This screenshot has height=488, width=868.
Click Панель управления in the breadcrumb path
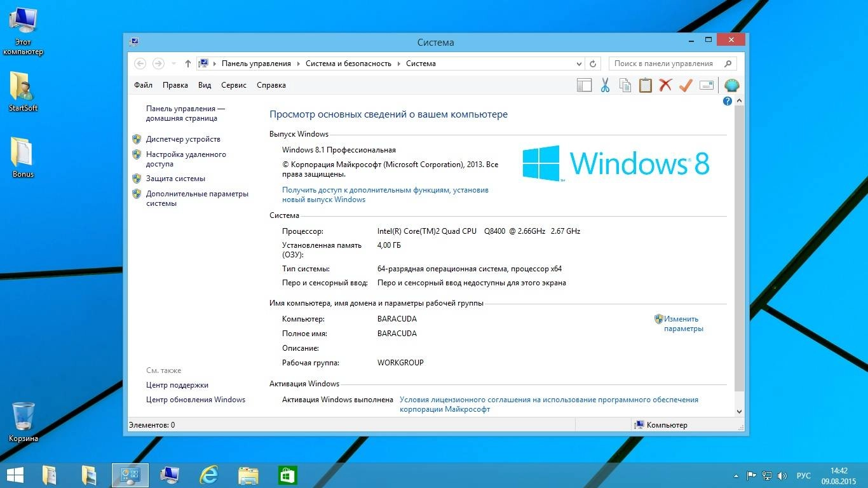coord(256,64)
